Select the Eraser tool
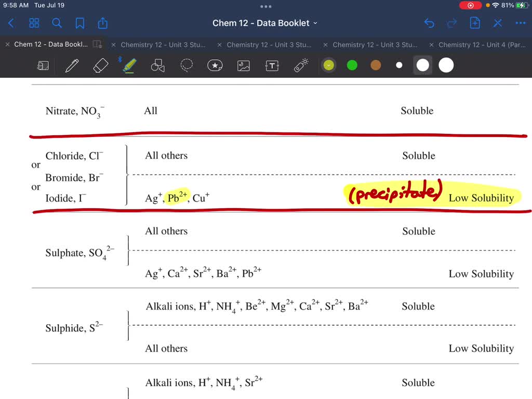Screen dimensions: 532x399 click(x=100, y=65)
